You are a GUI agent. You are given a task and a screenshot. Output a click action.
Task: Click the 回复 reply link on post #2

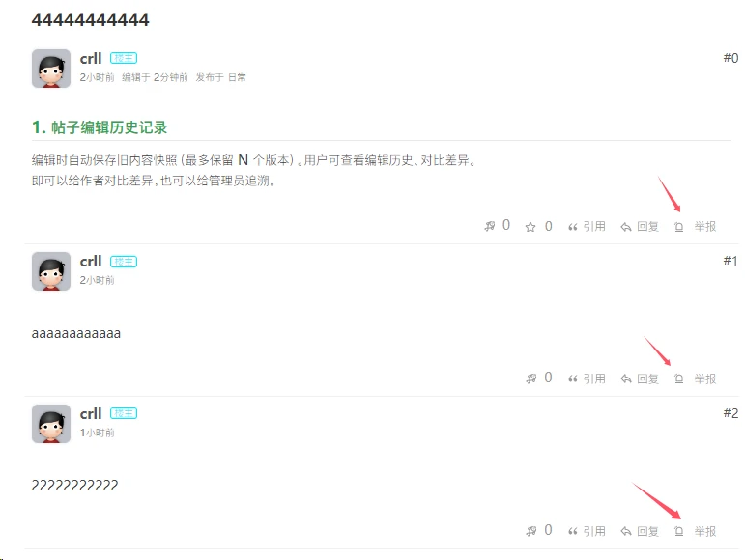point(647,531)
